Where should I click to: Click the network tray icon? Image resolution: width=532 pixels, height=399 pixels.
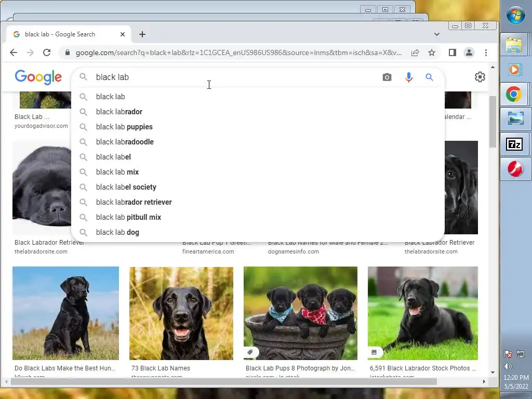(x=521, y=354)
